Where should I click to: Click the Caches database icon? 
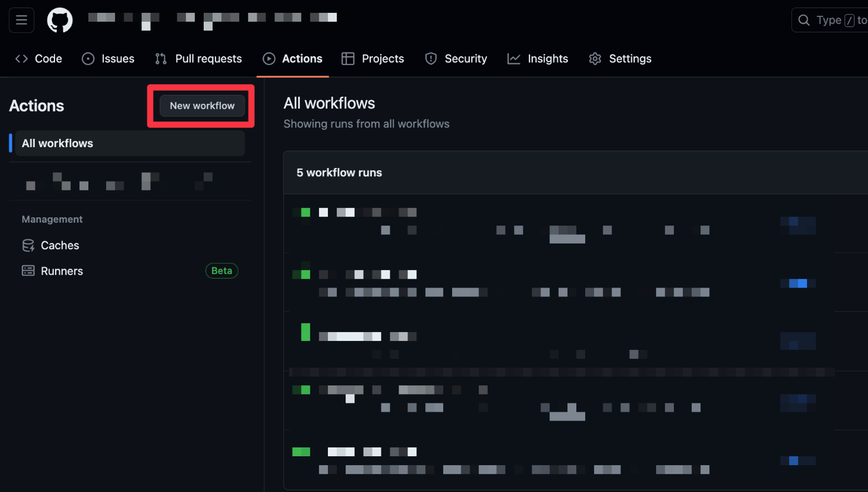coord(28,245)
